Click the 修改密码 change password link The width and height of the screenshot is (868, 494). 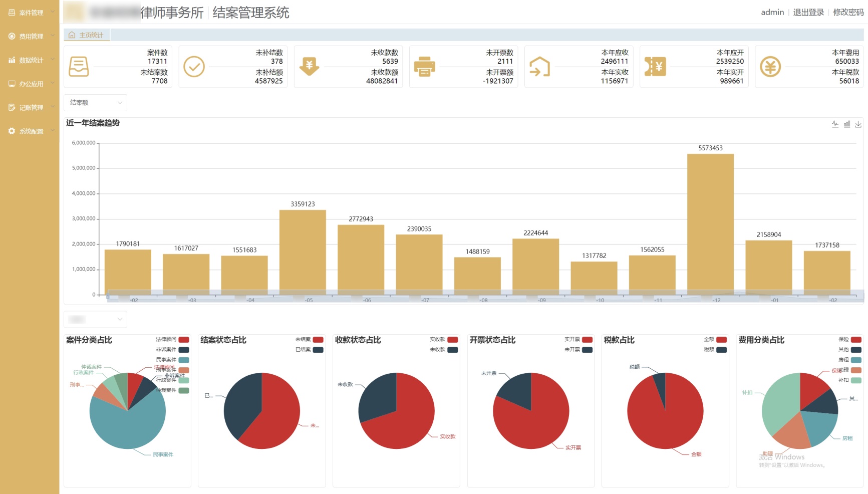(848, 12)
